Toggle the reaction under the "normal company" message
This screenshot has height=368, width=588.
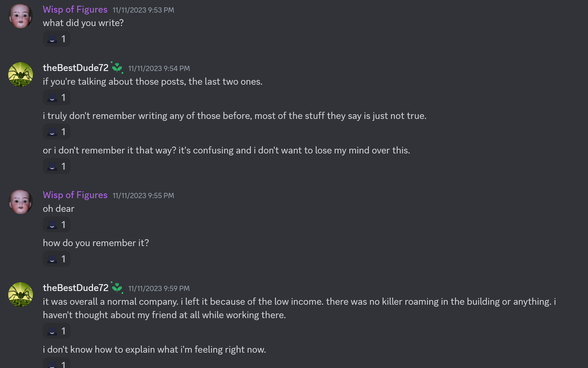pyautogui.click(x=57, y=331)
